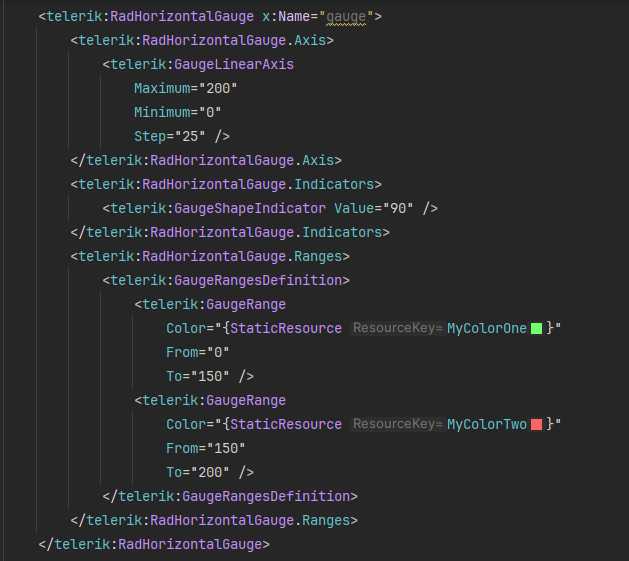Select the GaugeLinearAxis tag name
The height and width of the screenshot is (561, 629).
pos(234,65)
